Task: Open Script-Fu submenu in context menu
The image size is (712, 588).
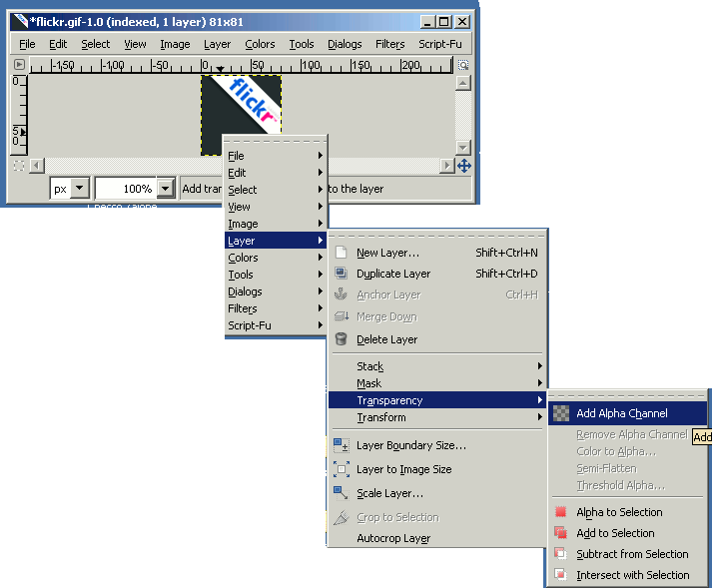Action: [276, 325]
